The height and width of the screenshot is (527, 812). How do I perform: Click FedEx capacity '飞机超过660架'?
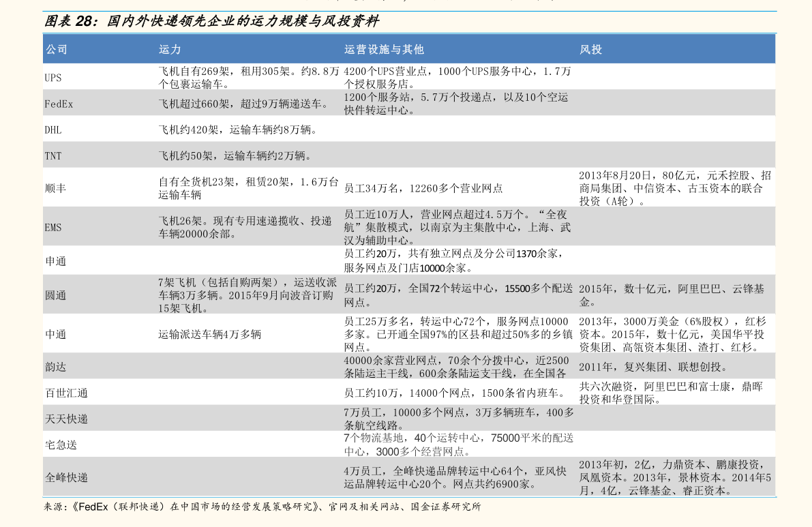click(x=194, y=104)
